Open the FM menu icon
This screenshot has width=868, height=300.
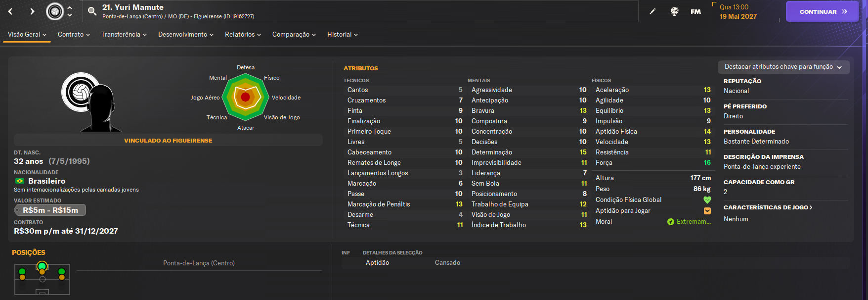click(695, 11)
